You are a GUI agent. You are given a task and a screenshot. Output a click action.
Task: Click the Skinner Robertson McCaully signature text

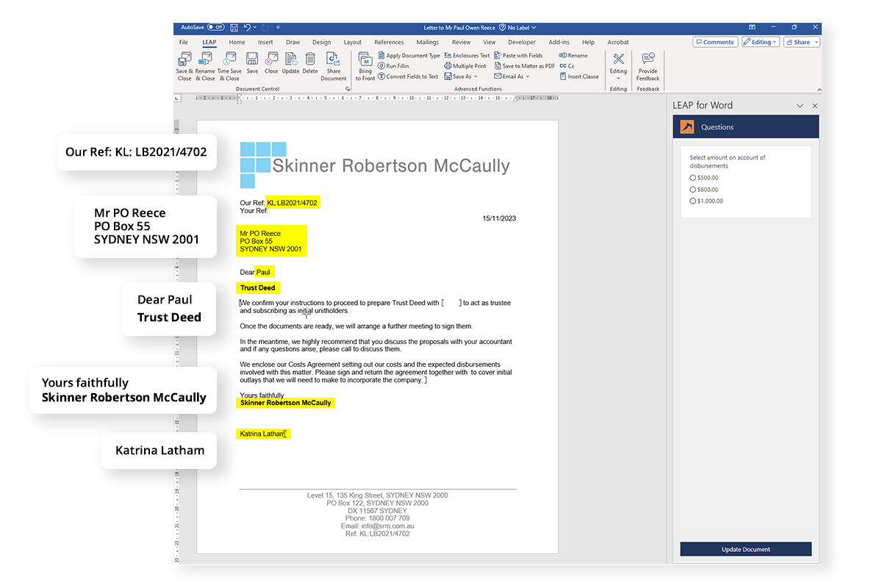point(286,403)
